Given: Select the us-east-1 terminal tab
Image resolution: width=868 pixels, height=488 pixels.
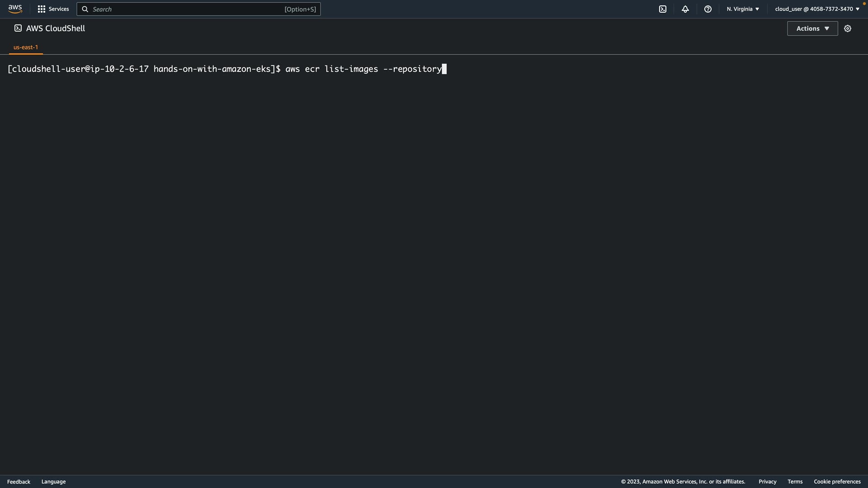Looking at the screenshot, I should point(26,47).
